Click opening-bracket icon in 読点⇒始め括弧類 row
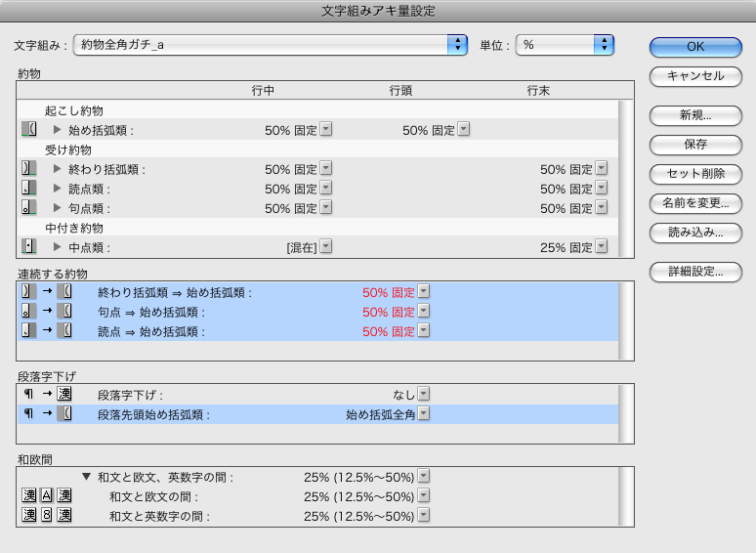Screen dimensions: 756x553 point(64,330)
